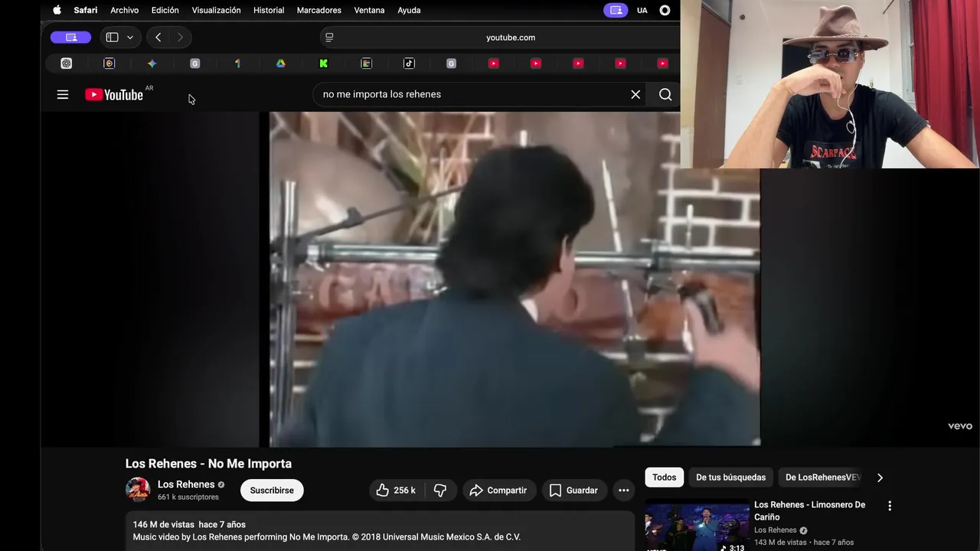The width and height of the screenshot is (980, 551).
Task: Share the video via Compartir
Action: click(498, 491)
